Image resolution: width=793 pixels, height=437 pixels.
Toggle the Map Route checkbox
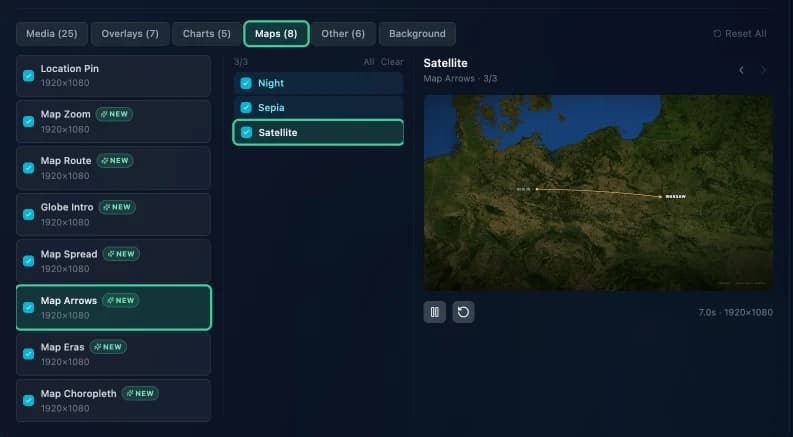(x=29, y=168)
